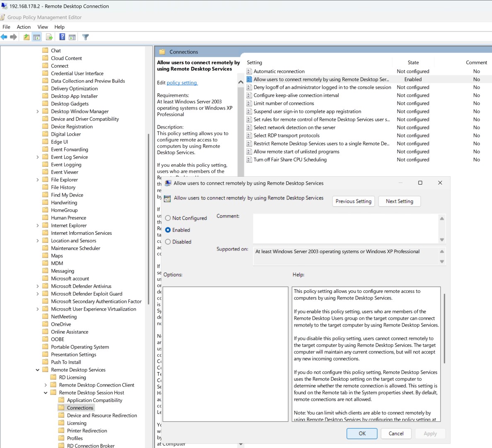Select the Enabled radio button
492x448 pixels.
[168, 230]
